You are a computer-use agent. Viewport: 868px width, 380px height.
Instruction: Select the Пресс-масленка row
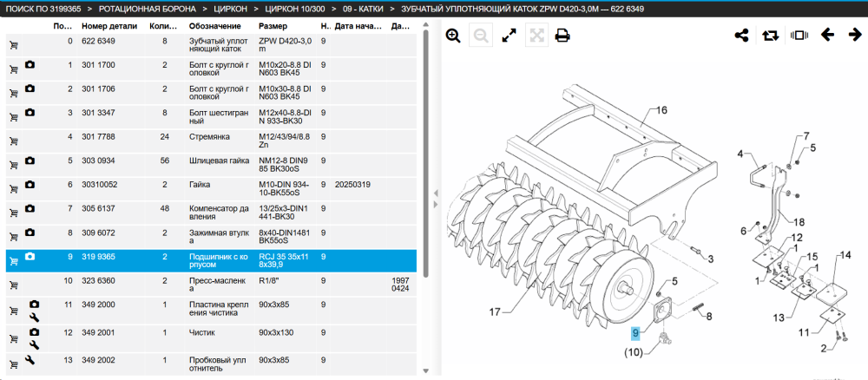point(211,285)
